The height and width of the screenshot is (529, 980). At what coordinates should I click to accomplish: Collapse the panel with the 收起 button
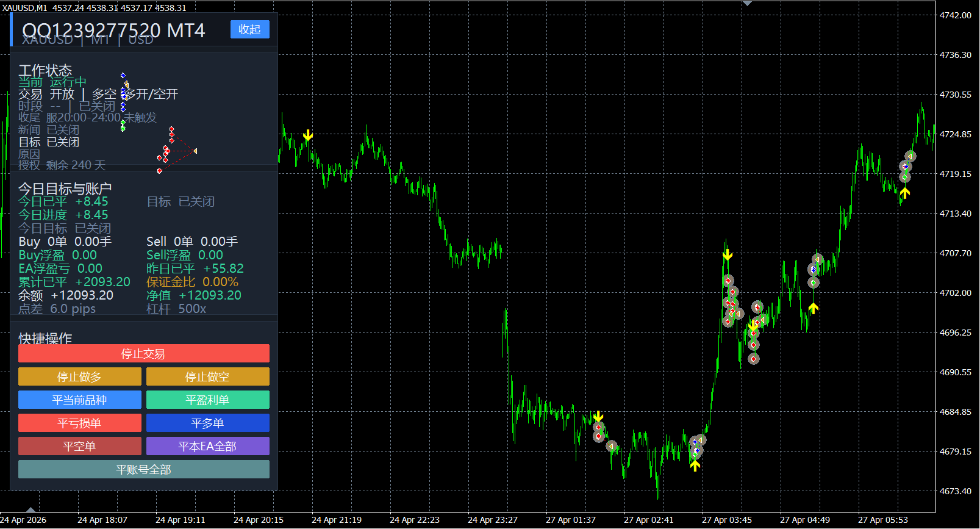point(249,29)
